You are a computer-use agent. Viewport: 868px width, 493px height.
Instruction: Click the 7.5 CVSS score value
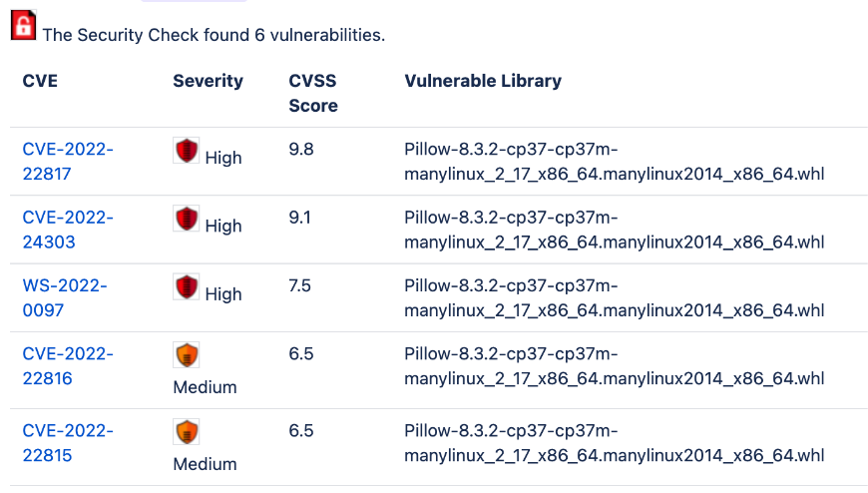[x=300, y=285]
